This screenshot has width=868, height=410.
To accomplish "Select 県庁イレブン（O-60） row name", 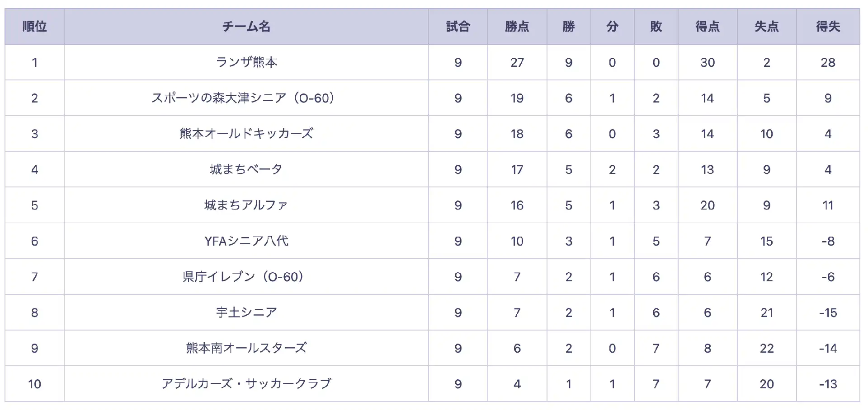I will click(246, 277).
